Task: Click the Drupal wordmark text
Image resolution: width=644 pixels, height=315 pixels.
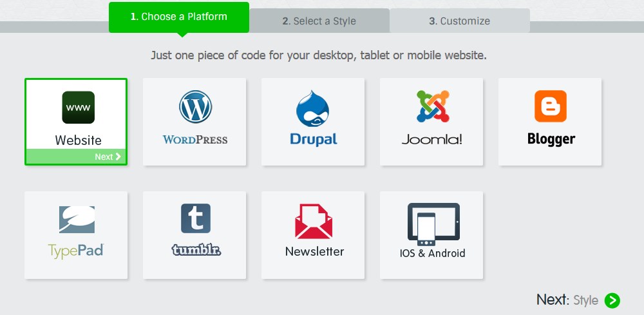Action: coord(314,139)
